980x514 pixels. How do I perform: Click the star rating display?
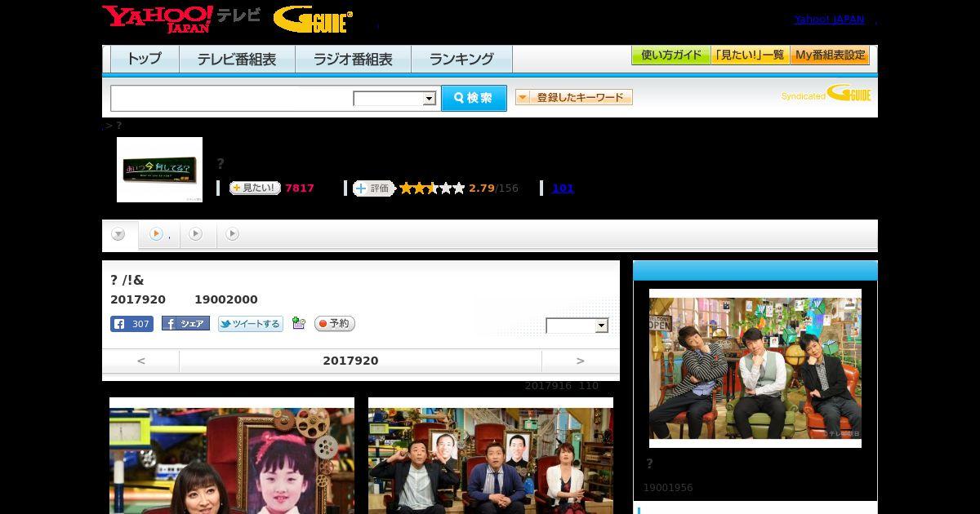pyautogui.click(x=432, y=188)
